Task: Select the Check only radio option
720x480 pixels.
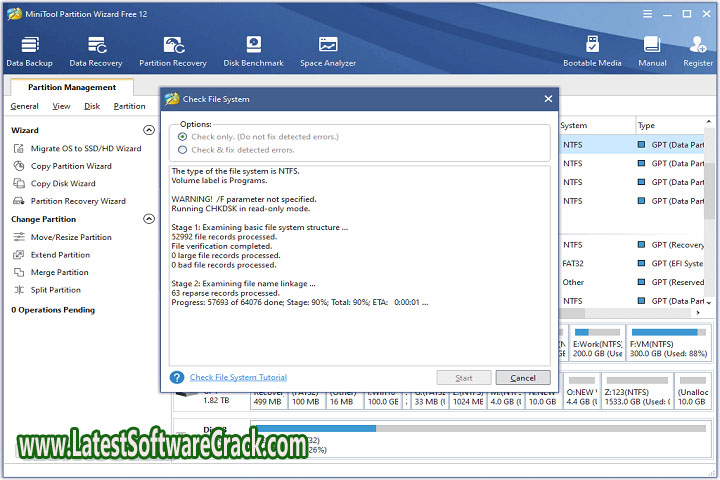Action: (182, 136)
